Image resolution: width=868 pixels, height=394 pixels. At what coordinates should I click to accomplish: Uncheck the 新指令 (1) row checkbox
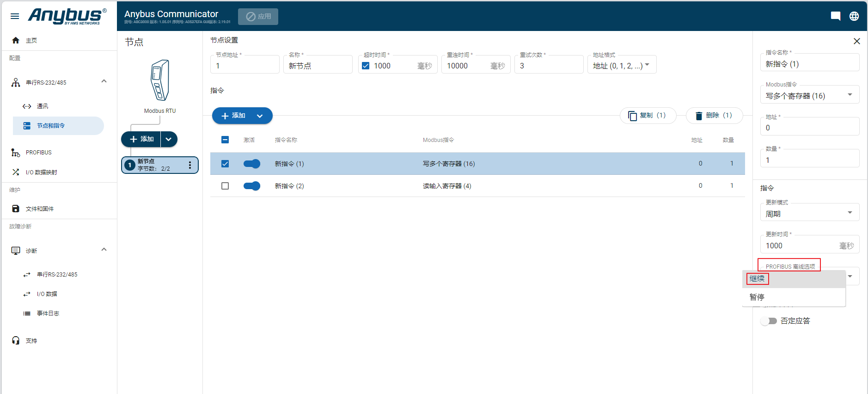[x=225, y=164]
